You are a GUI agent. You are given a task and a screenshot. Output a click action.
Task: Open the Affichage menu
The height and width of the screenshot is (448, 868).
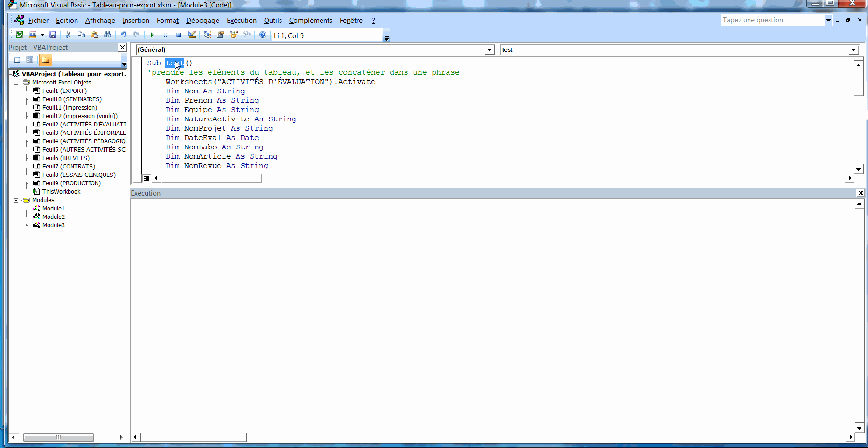coord(100,21)
